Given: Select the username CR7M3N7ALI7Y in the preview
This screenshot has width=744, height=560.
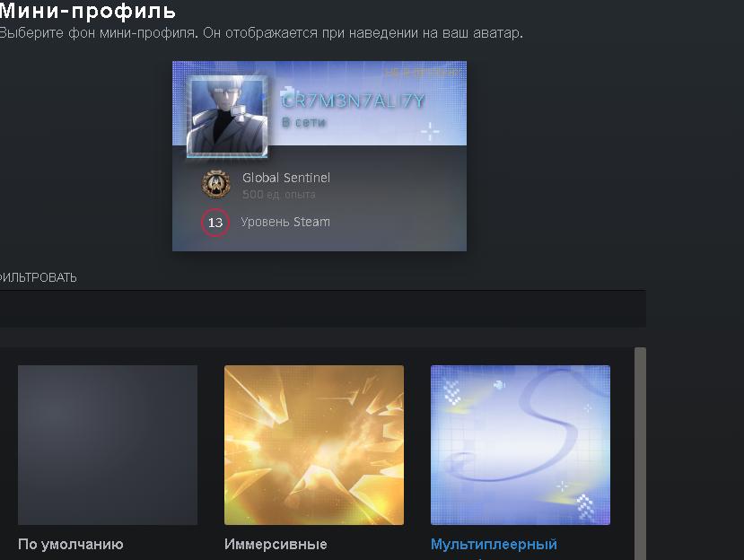Looking at the screenshot, I should pyautogui.click(x=354, y=101).
